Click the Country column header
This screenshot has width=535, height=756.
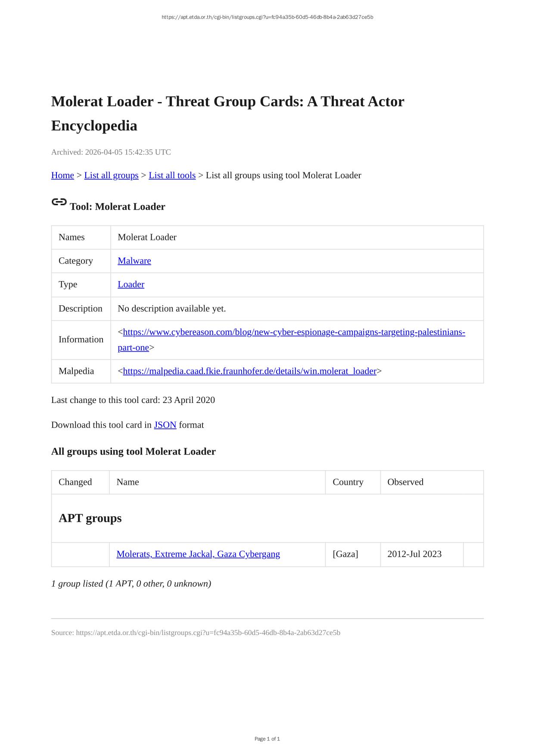click(x=348, y=482)
